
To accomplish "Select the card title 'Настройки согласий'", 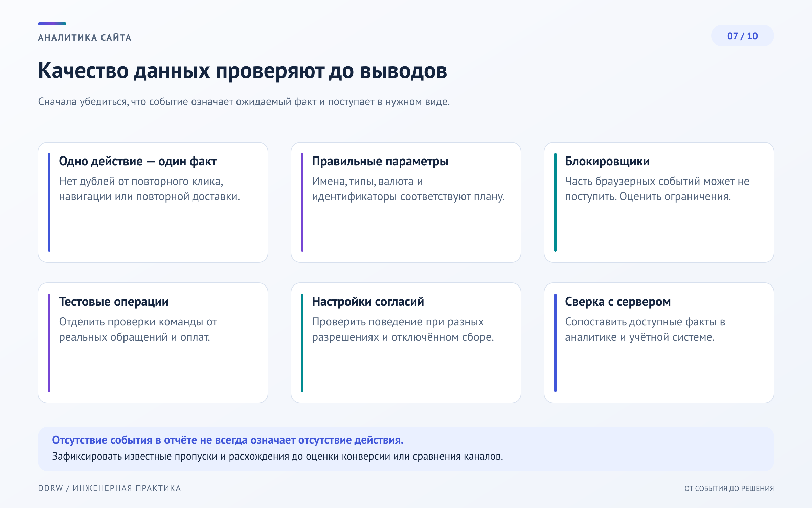I will 368,302.
